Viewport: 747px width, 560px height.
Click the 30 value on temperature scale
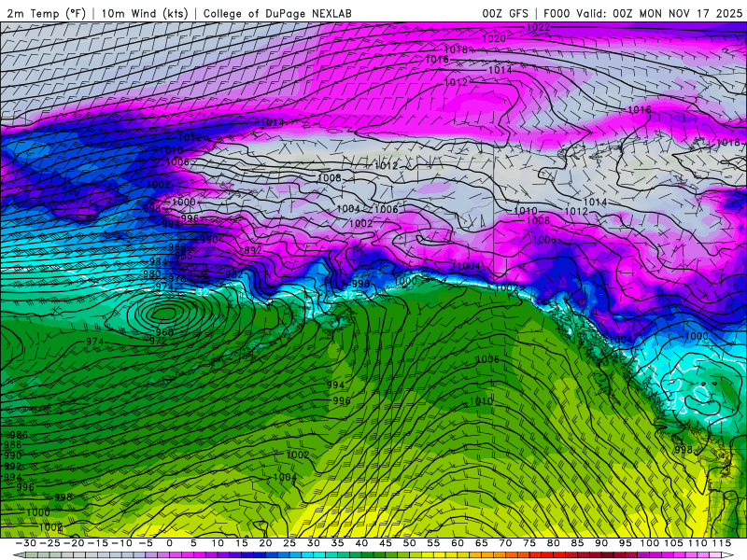click(314, 543)
